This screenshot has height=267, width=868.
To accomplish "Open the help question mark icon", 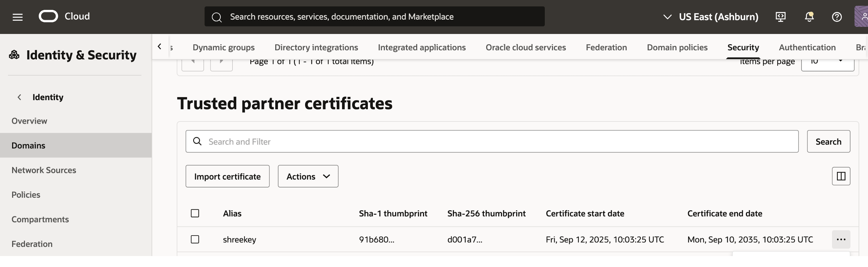I will [x=837, y=17].
